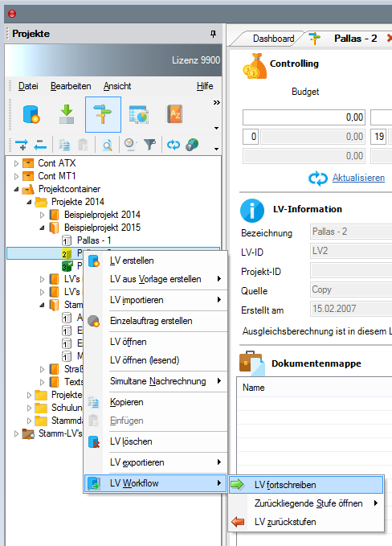Screen dimensions: 392x546
Task: Collapse the Projektcontainer node
Action: point(16,189)
